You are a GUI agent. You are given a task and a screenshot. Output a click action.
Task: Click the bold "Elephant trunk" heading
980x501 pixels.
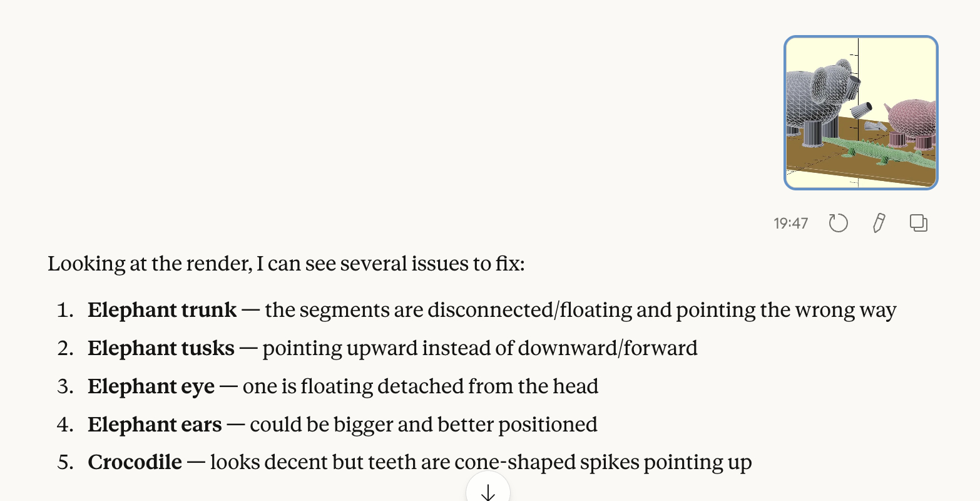162,310
